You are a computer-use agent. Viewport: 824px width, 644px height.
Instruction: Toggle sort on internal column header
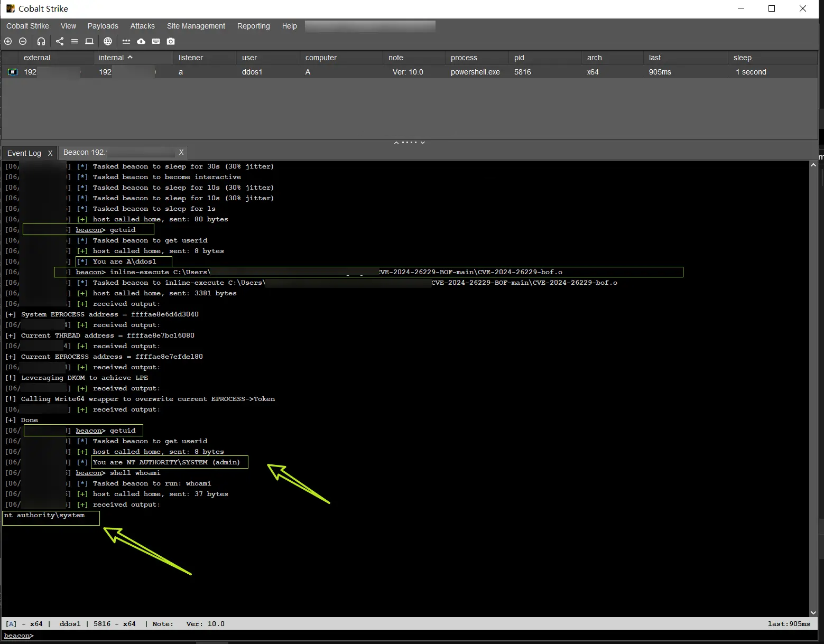[x=134, y=58]
